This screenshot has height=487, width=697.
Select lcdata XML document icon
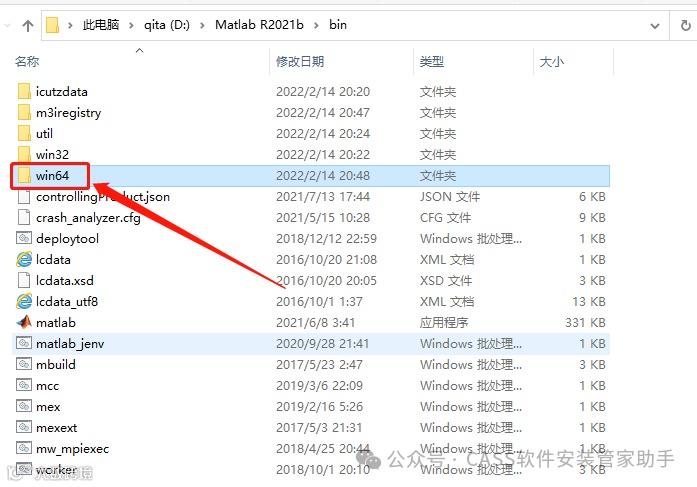(x=24, y=259)
